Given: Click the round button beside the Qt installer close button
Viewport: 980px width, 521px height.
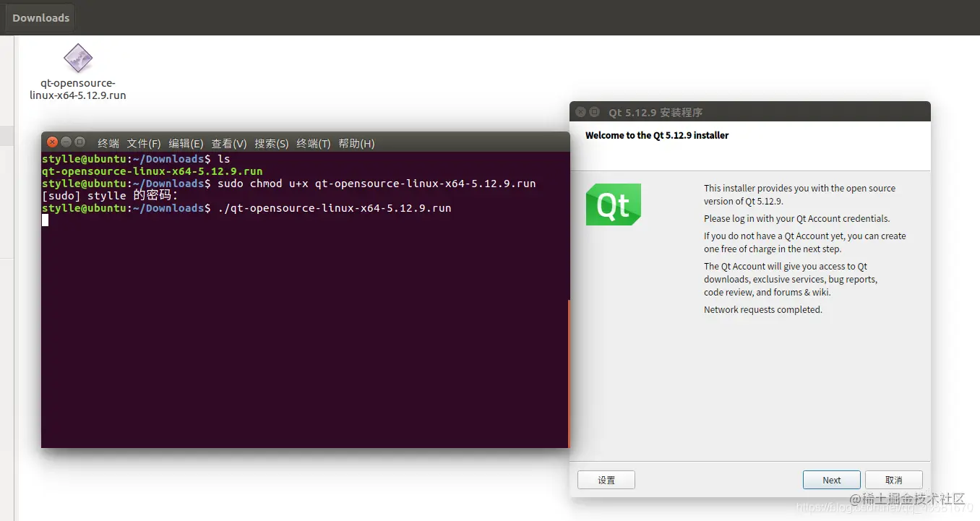Looking at the screenshot, I should (x=595, y=112).
